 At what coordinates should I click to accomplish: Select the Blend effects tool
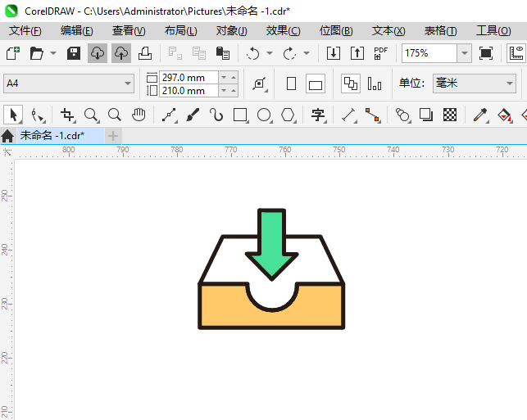click(403, 115)
